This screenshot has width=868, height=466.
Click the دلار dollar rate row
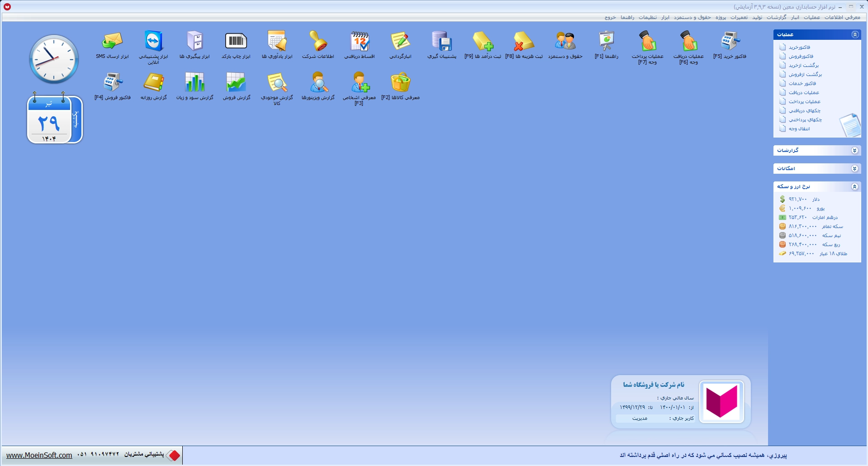tap(799, 199)
